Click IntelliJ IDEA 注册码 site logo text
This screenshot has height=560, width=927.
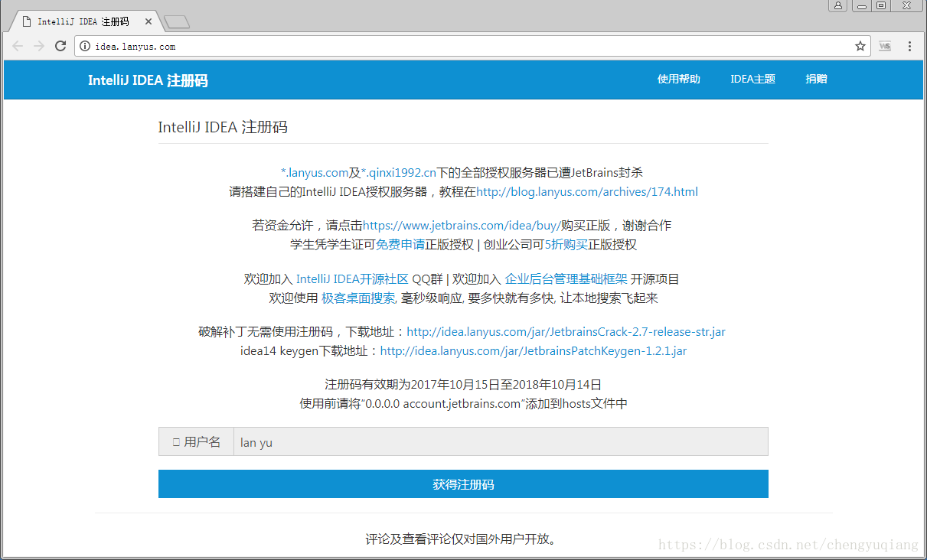[148, 80]
